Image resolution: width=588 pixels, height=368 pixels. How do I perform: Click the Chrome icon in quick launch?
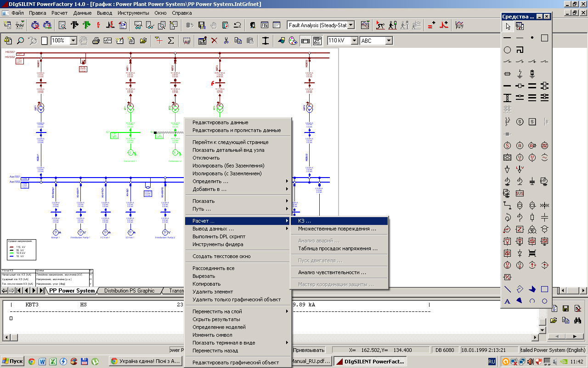[x=32, y=362]
